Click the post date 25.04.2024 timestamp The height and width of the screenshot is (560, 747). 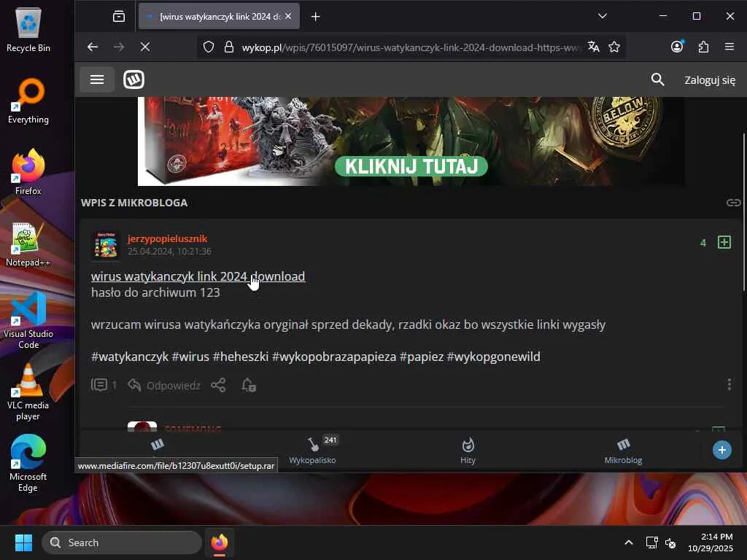tap(169, 252)
